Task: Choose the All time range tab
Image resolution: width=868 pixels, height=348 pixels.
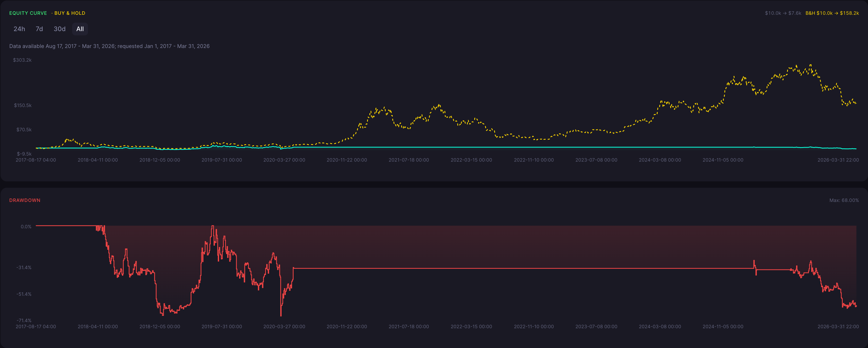Action: pos(80,29)
